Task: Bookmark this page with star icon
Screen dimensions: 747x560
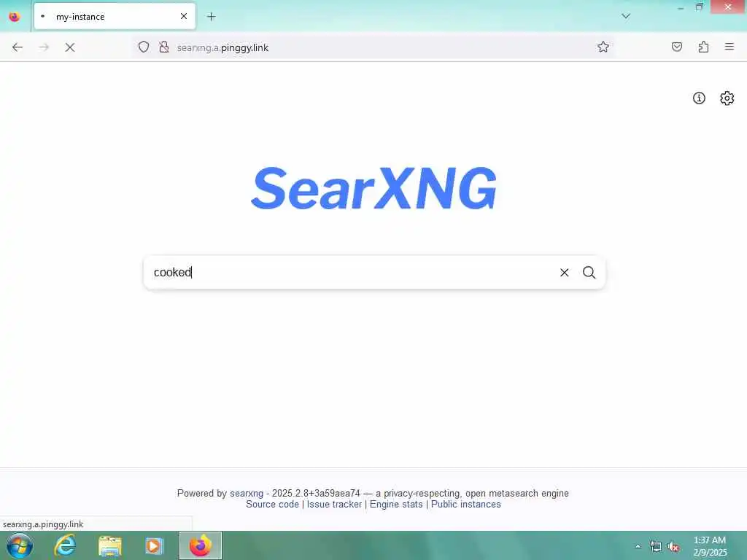Action: point(603,47)
